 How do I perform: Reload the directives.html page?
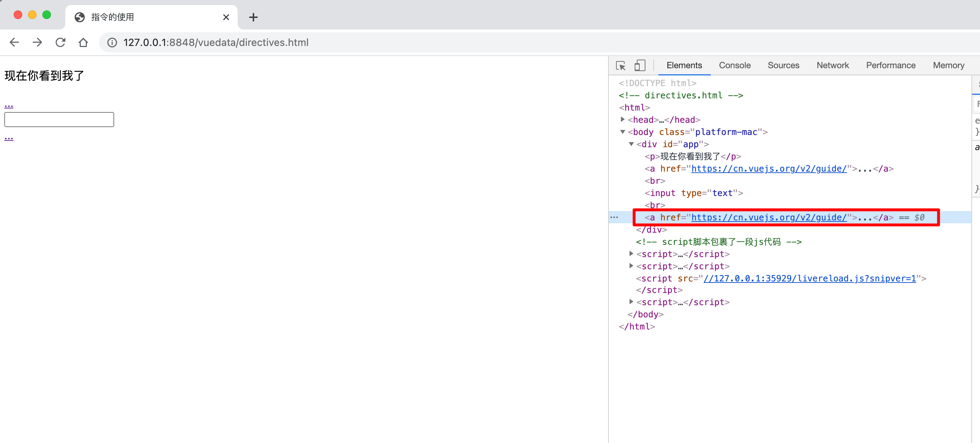pyautogui.click(x=61, y=42)
